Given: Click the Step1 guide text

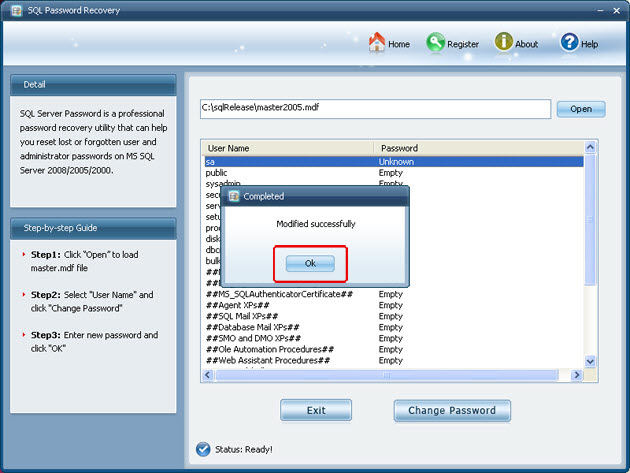Looking at the screenshot, I should [x=85, y=261].
